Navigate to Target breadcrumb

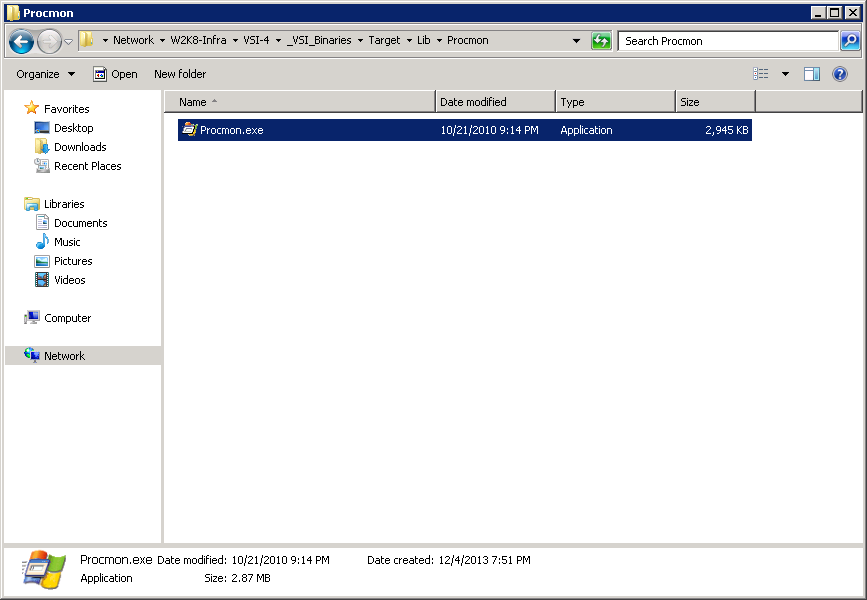pyautogui.click(x=384, y=40)
